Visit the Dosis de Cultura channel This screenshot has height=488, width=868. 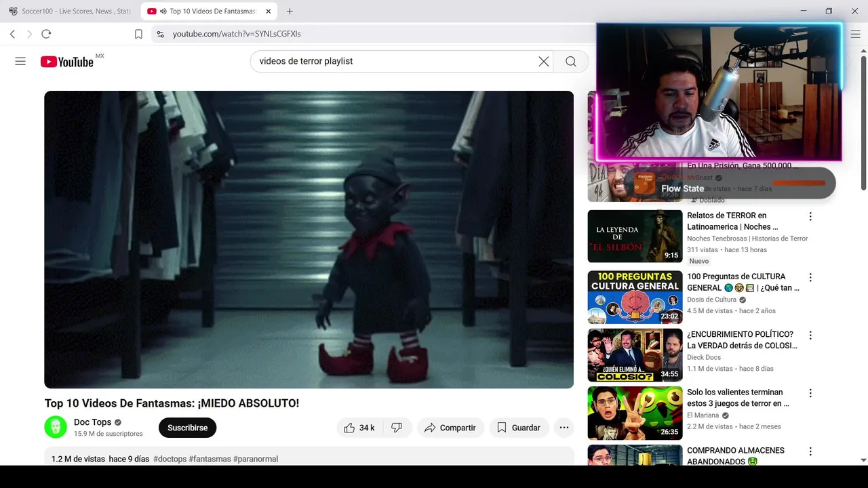711,300
